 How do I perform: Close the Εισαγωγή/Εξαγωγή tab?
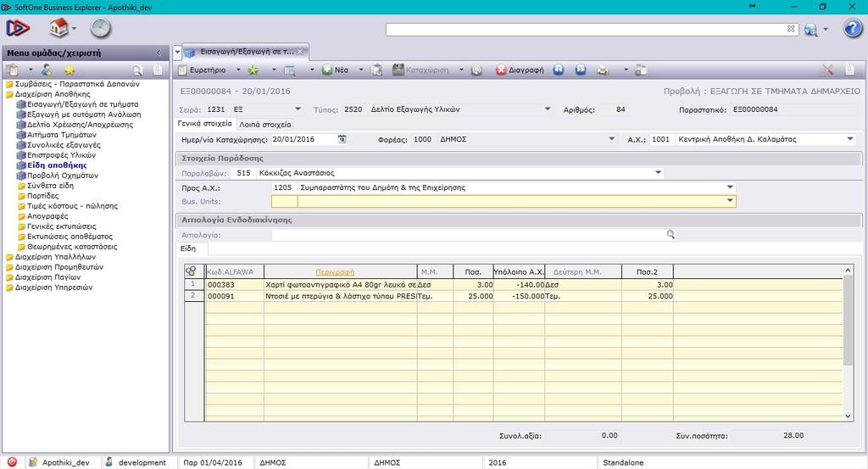300,52
